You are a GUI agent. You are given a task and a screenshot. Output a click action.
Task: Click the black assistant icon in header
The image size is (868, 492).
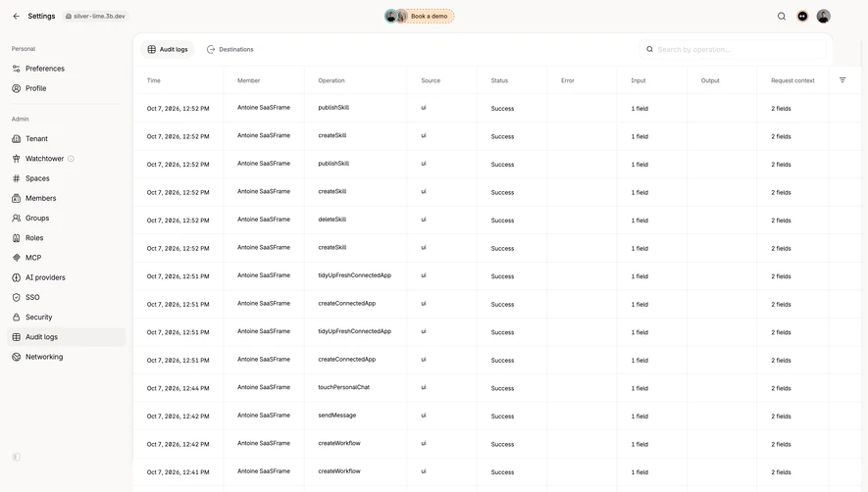point(802,16)
